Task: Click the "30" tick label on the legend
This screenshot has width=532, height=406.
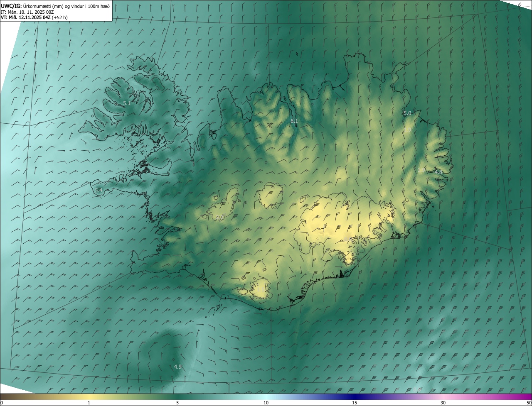Action: coord(443,403)
